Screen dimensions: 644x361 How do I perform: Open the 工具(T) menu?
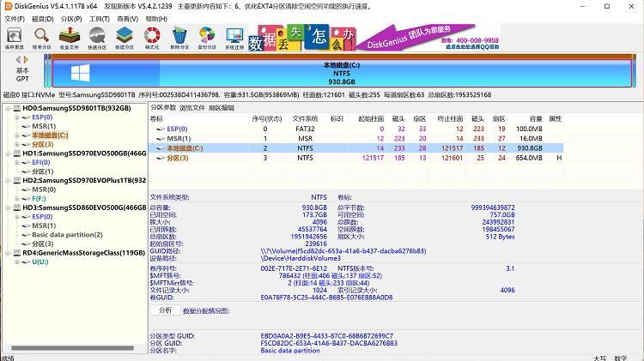[x=99, y=18]
